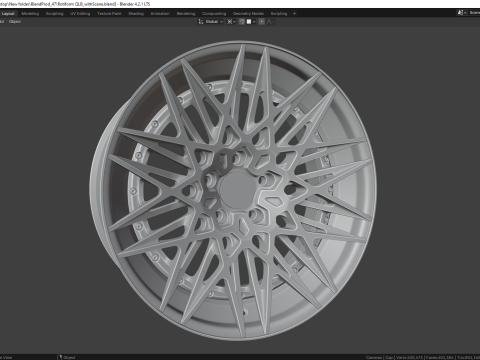Open the transform pivot point dropdown
The height and width of the screenshot is (360, 480).
(x=231, y=22)
